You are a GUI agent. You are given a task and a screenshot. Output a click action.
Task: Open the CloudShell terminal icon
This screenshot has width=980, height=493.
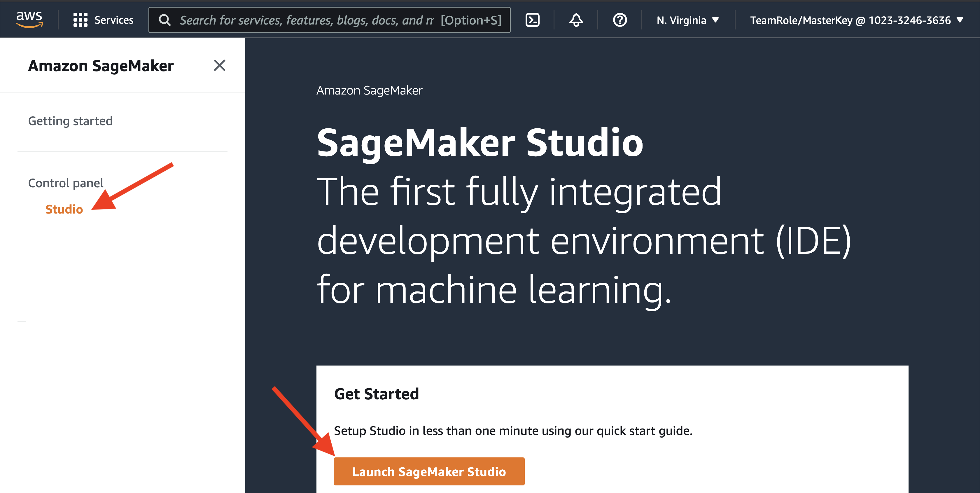tap(532, 20)
